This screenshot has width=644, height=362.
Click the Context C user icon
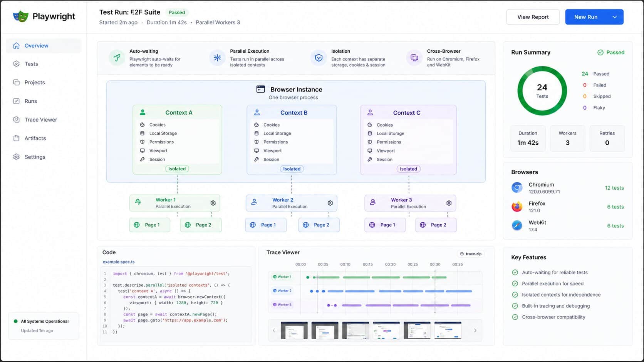tap(370, 112)
